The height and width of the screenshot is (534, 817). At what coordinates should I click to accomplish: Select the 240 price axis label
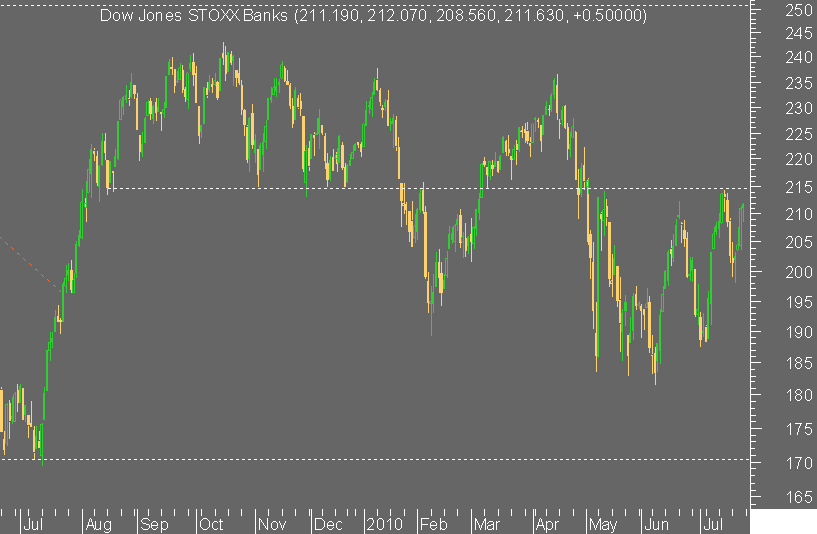[x=798, y=57]
